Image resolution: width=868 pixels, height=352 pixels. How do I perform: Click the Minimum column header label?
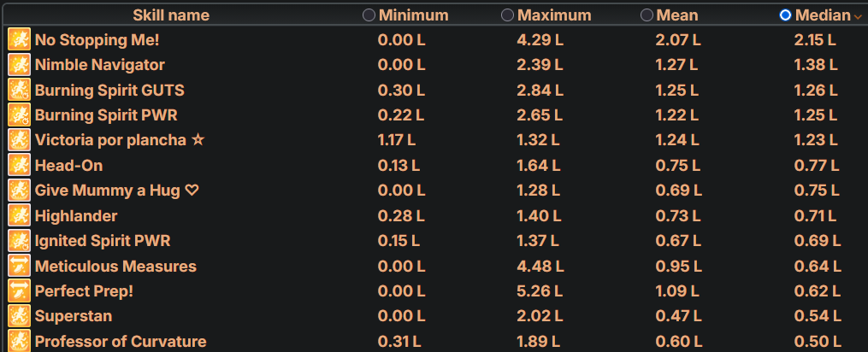[414, 15]
